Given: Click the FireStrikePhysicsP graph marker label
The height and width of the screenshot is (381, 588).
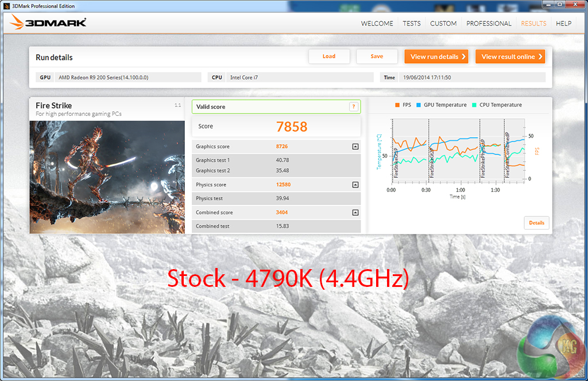Looking at the screenshot, I should coord(482,158).
